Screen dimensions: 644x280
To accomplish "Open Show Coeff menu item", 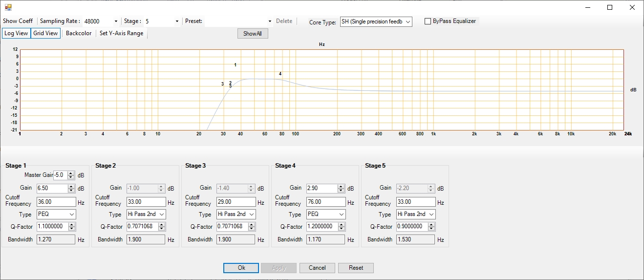I will click(18, 21).
